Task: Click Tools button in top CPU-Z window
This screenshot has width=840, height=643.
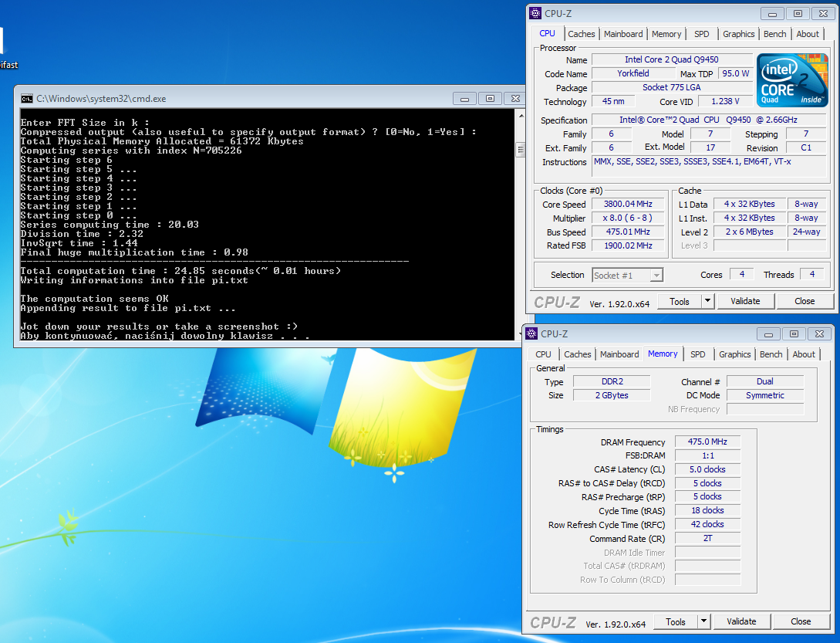Action: [680, 301]
